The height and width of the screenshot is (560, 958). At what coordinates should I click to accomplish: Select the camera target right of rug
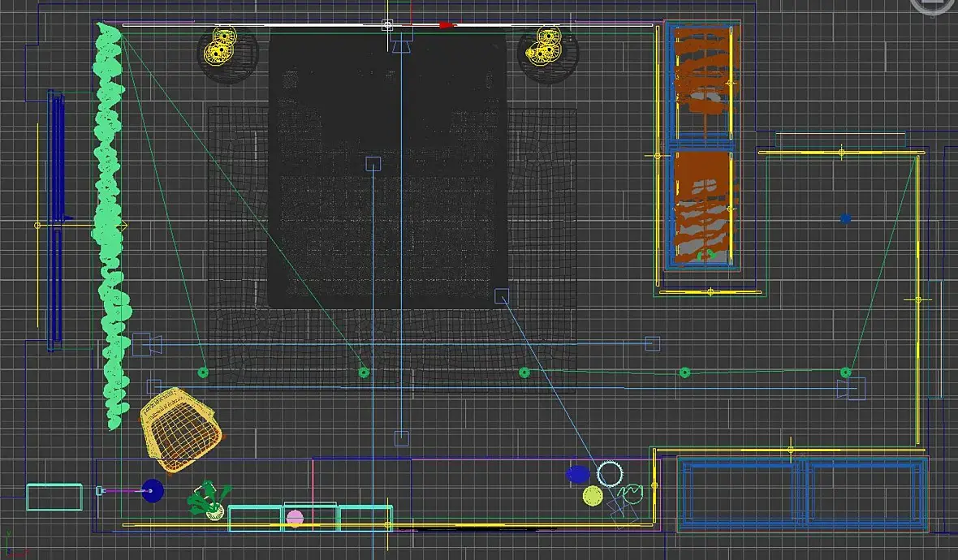coord(653,344)
